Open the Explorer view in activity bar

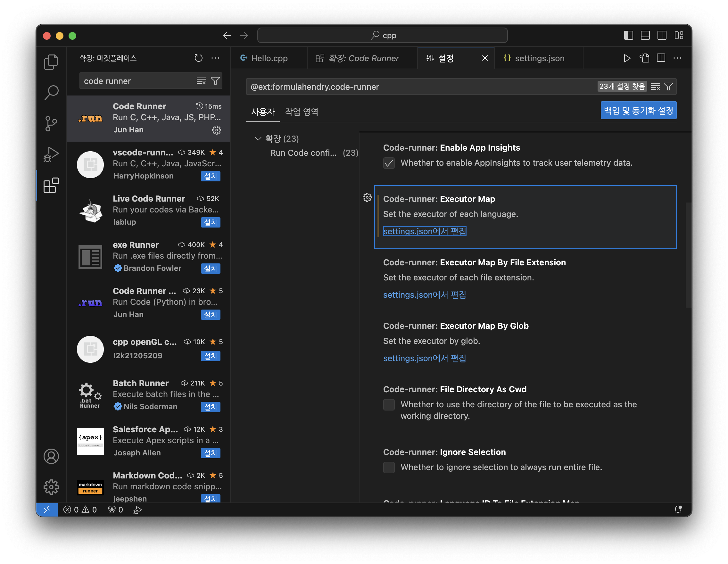tap(51, 62)
